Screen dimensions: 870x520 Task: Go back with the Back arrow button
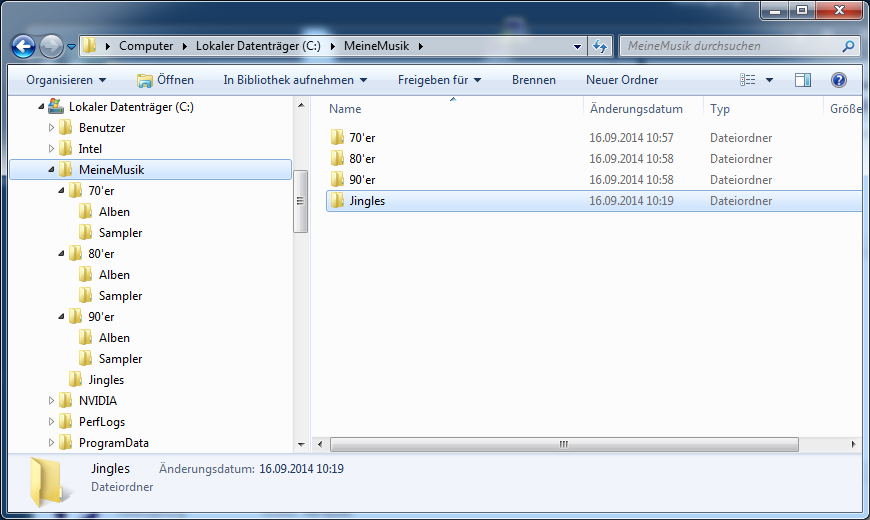click(x=23, y=47)
